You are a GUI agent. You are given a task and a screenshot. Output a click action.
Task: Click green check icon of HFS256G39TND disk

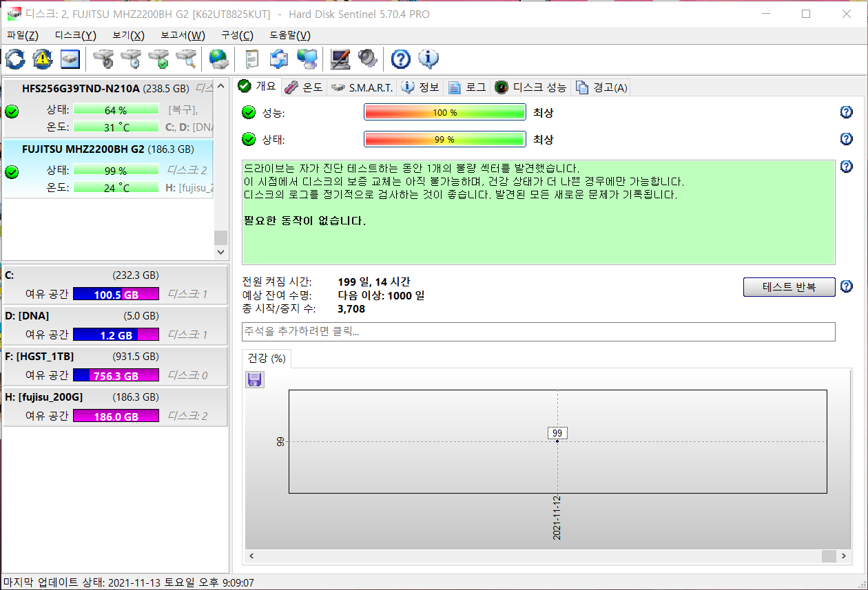[x=12, y=111]
